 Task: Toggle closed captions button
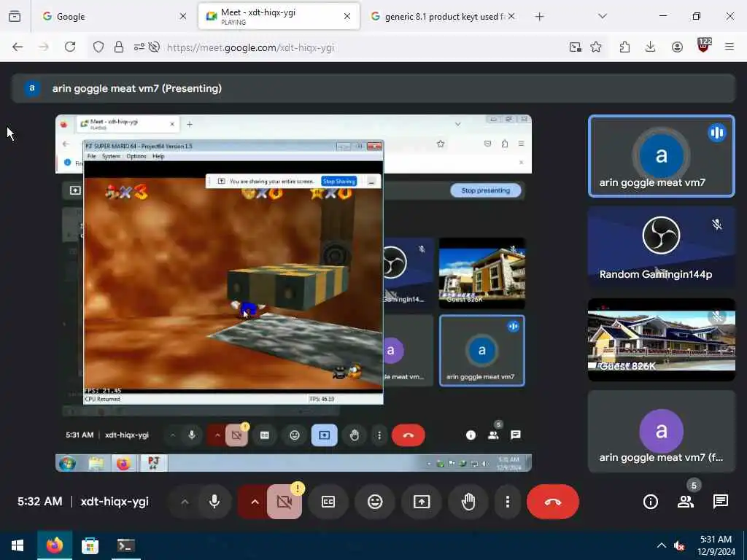pos(328,502)
